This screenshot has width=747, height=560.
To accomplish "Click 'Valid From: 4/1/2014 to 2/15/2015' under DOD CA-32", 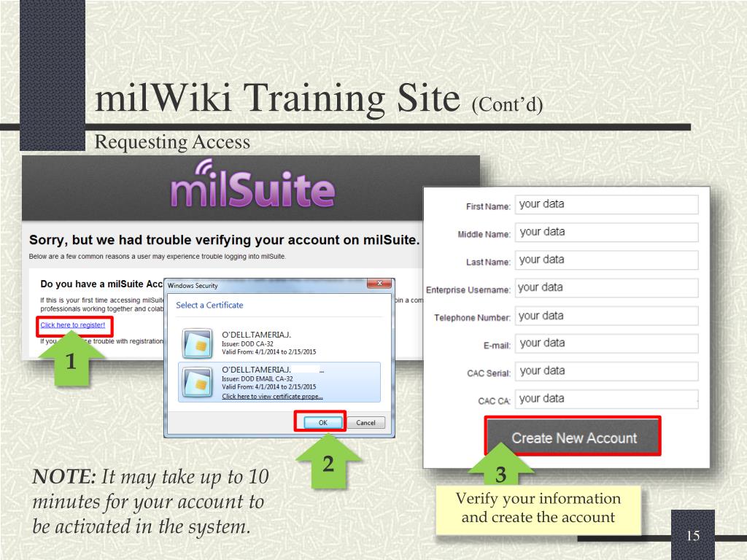I will point(268,352).
